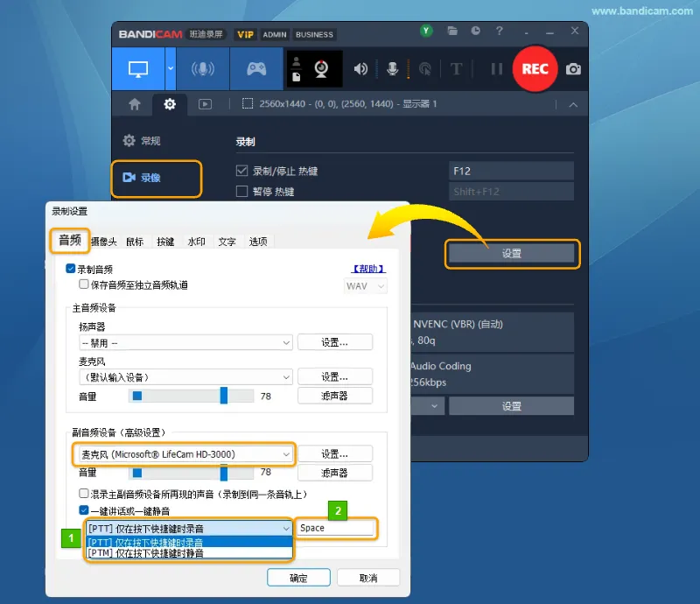
Task: Open 帮助 help link
Action: pyautogui.click(x=368, y=269)
